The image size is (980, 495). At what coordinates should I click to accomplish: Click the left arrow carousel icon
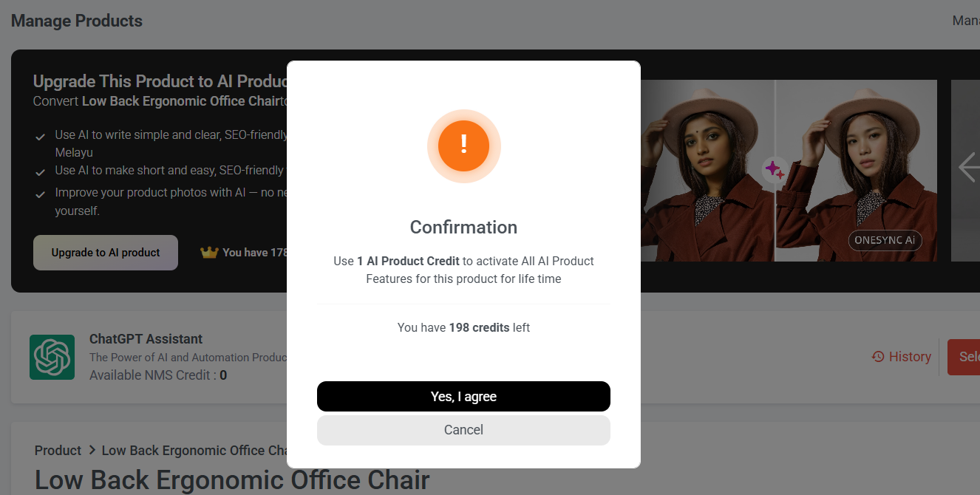pyautogui.click(x=968, y=167)
